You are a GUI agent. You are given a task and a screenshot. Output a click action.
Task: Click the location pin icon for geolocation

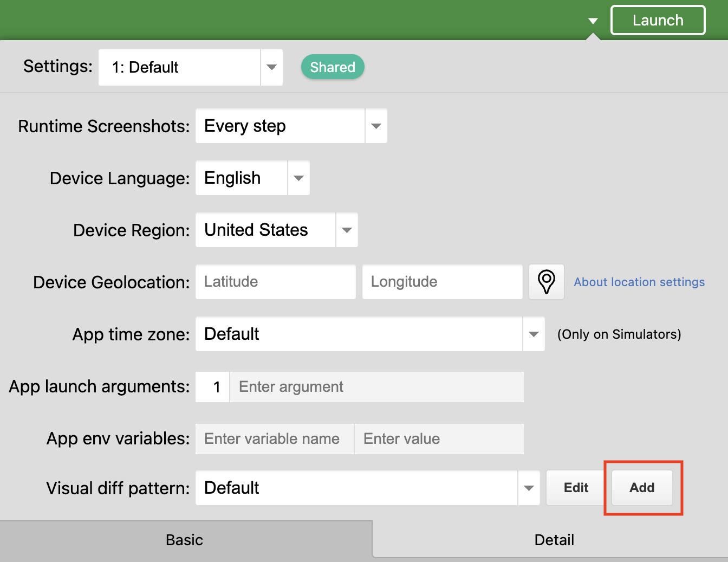coord(546,281)
